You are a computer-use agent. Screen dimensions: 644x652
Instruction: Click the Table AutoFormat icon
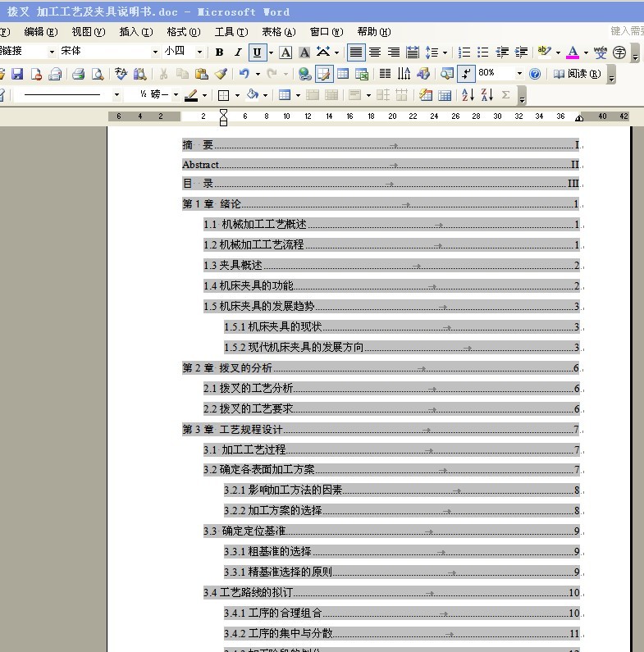click(x=426, y=95)
